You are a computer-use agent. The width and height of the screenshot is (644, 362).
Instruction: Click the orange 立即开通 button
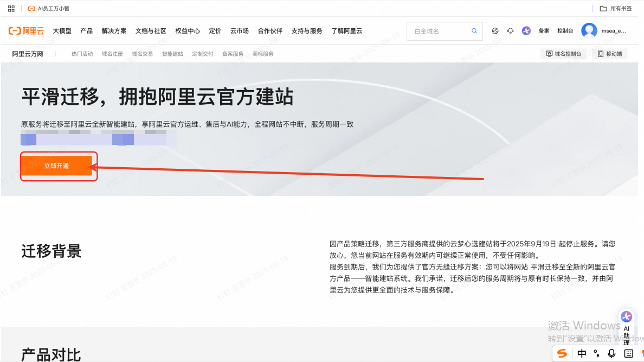tap(56, 166)
